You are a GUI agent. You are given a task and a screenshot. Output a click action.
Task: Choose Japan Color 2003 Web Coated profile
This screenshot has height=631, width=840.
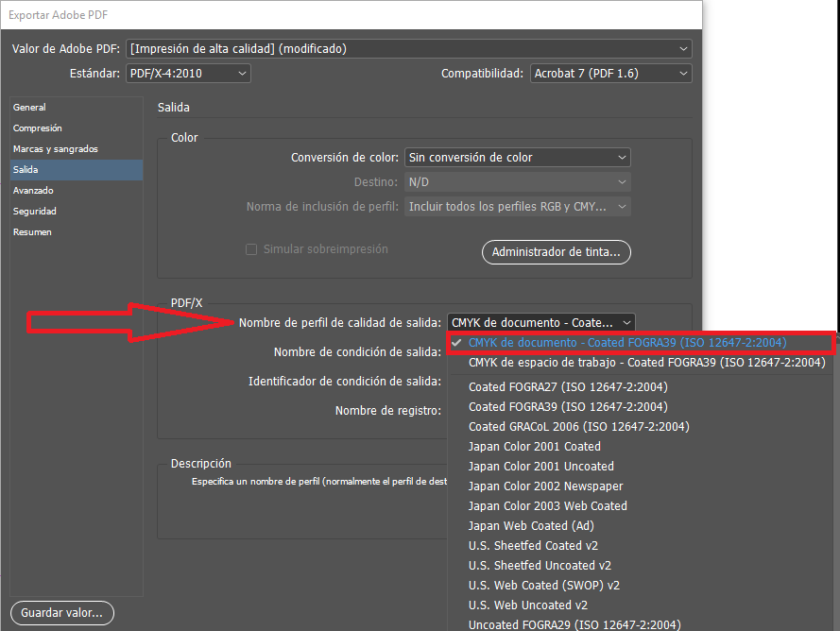(x=641, y=505)
